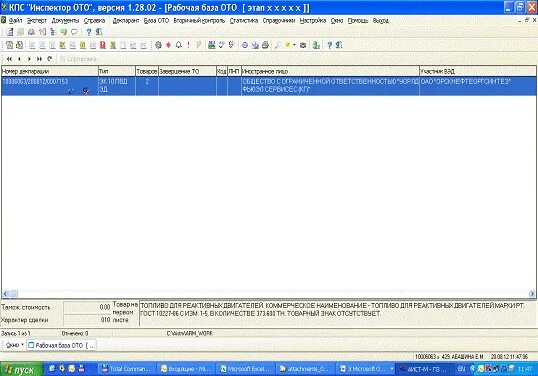Open the Эксперт menu
This screenshot has height=376, width=538.
tap(37, 21)
